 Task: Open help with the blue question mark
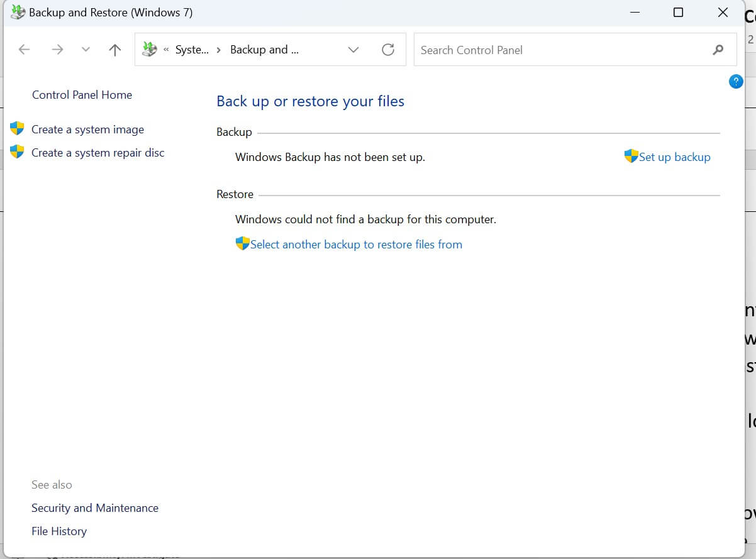pos(736,81)
